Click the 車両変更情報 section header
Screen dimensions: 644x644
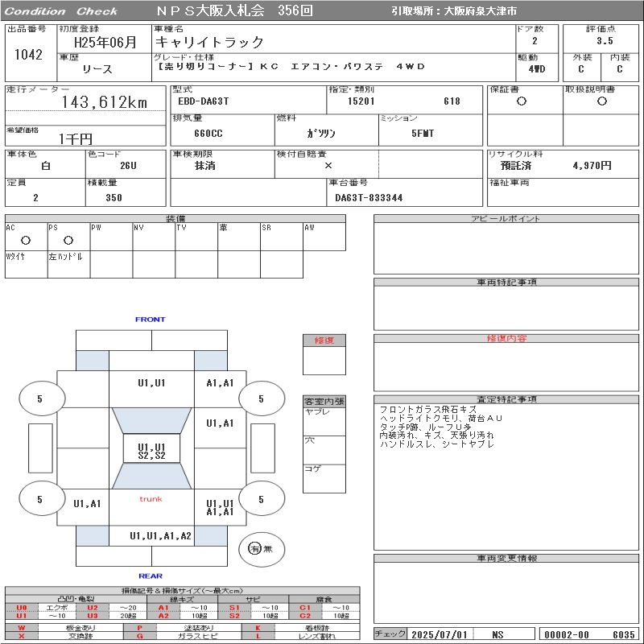(x=506, y=558)
